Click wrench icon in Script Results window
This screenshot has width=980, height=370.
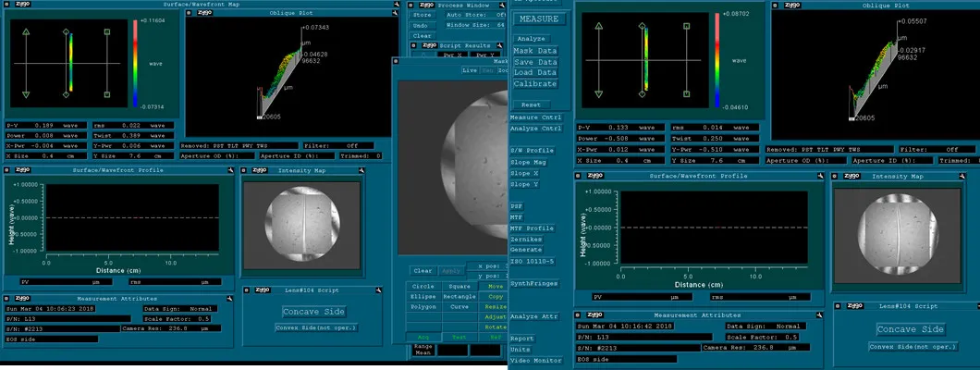500,45
